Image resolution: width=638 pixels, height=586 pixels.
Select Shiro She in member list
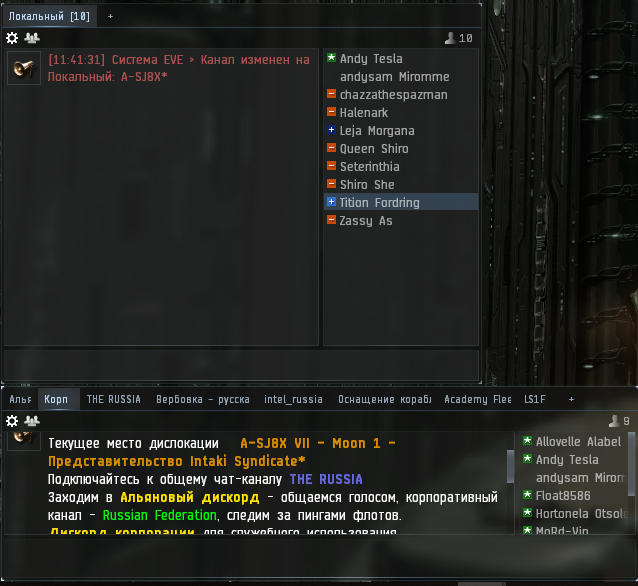400,184
